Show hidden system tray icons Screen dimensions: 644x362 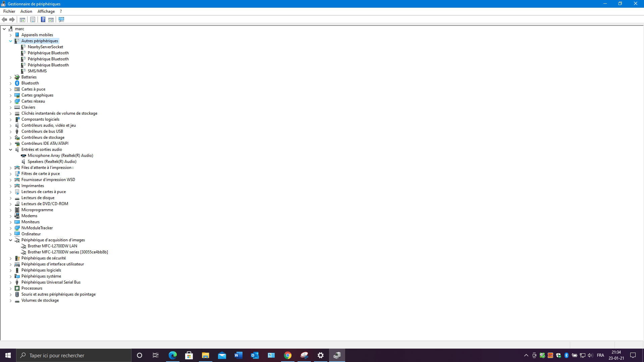pos(526,355)
